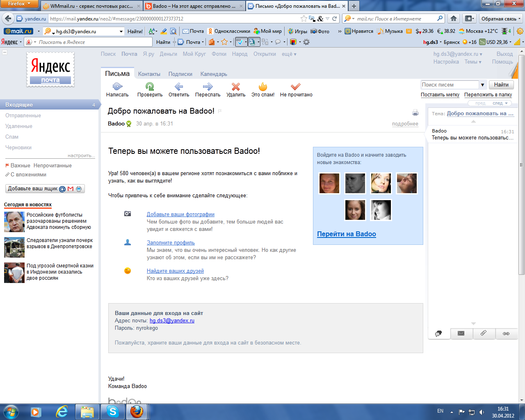The image size is (525, 420).
Task: Switch to the Контакты tab
Action: point(149,74)
